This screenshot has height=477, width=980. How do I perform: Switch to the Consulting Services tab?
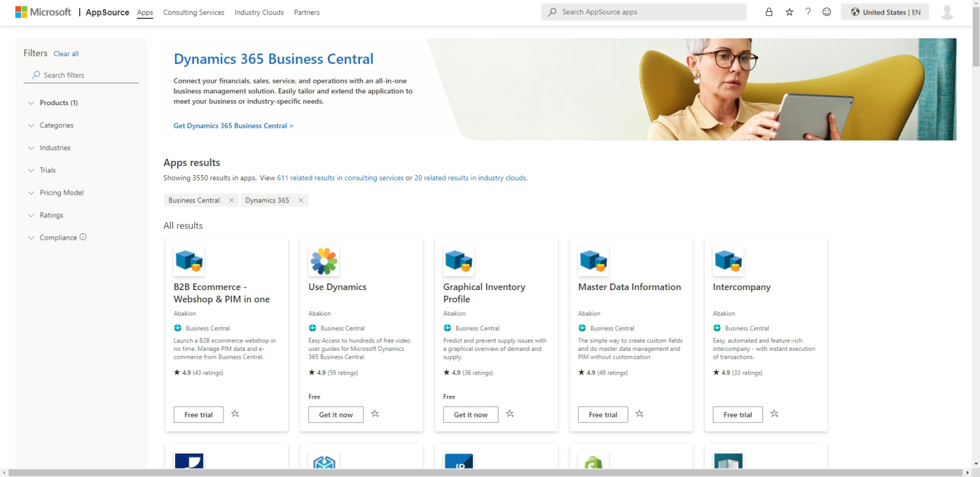pyautogui.click(x=193, y=12)
